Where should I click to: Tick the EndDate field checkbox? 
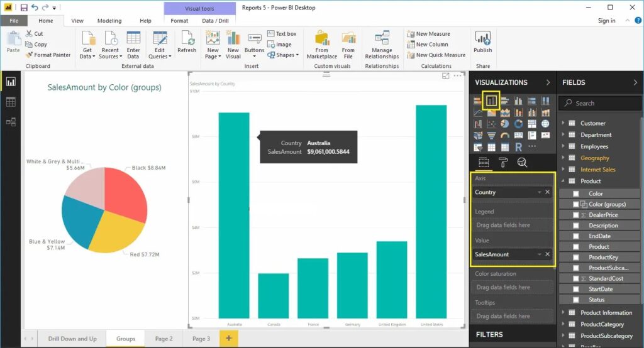[x=576, y=236]
